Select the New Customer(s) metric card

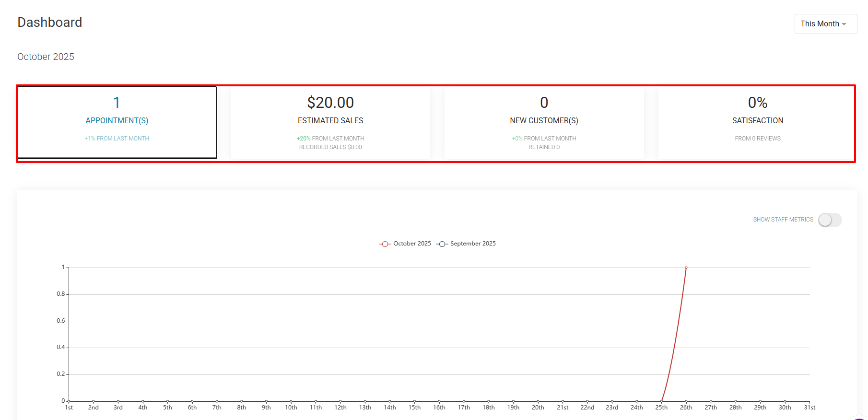[x=544, y=123]
